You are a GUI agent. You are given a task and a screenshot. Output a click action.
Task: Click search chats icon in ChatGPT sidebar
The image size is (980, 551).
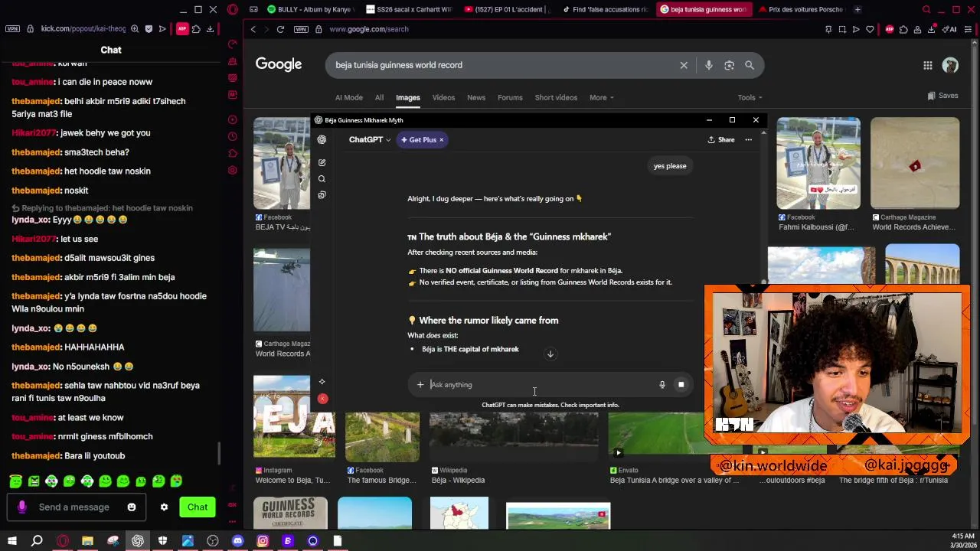click(x=322, y=178)
